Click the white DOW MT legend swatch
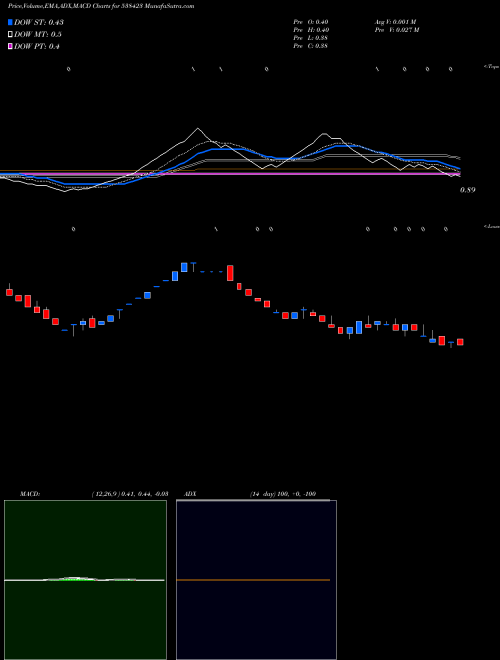This screenshot has height=660, width=500. [10, 35]
